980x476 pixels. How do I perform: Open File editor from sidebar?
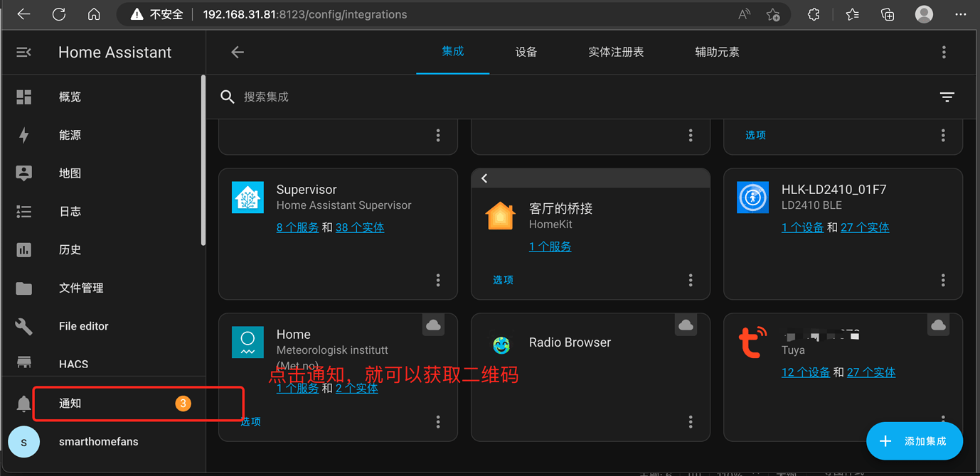click(x=83, y=326)
